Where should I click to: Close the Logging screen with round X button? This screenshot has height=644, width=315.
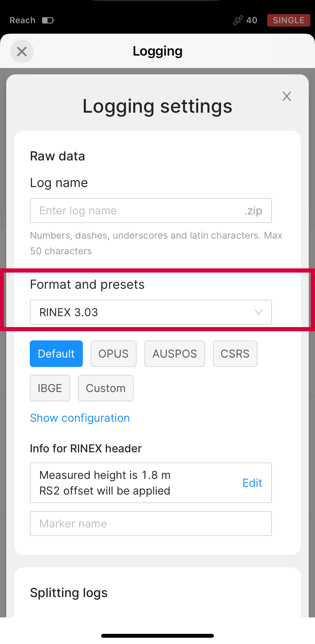tap(22, 51)
